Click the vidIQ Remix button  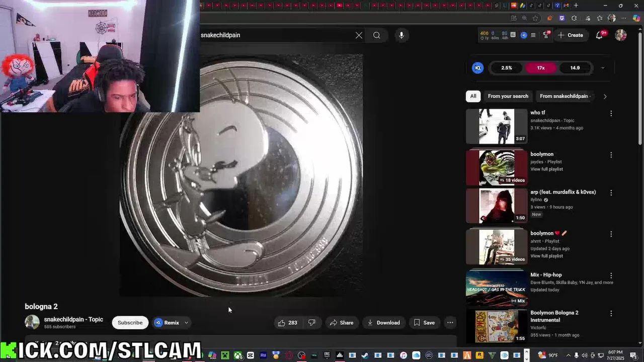pyautogui.click(x=167, y=323)
